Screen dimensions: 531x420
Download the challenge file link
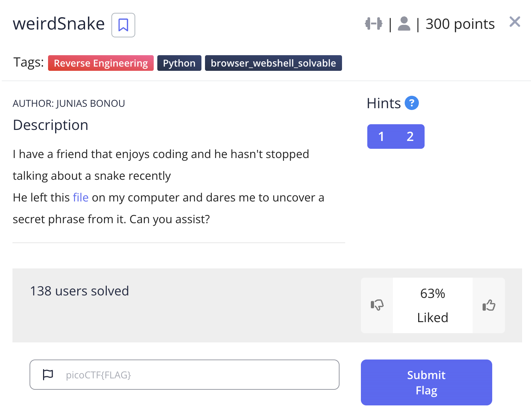pyautogui.click(x=80, y=198)
